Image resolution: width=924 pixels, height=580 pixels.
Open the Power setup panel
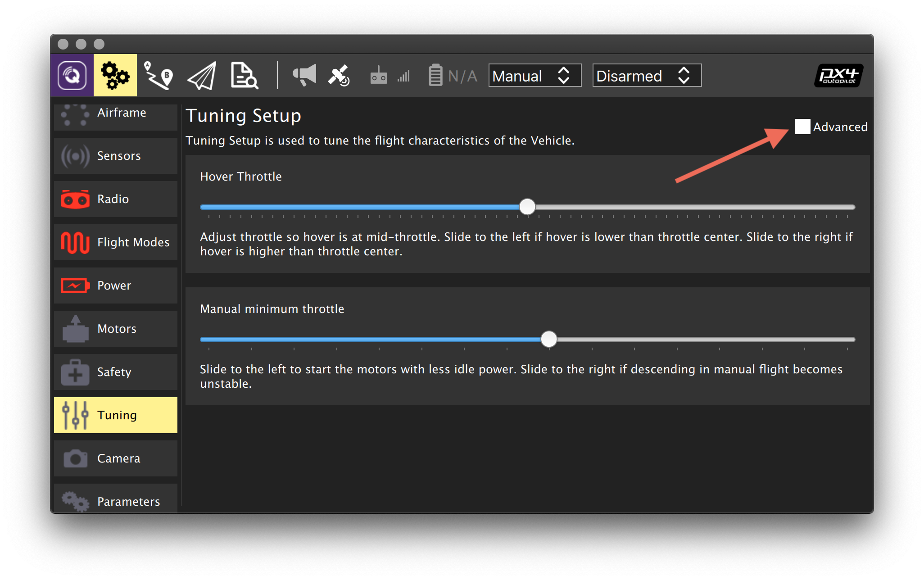click(115, 285)
